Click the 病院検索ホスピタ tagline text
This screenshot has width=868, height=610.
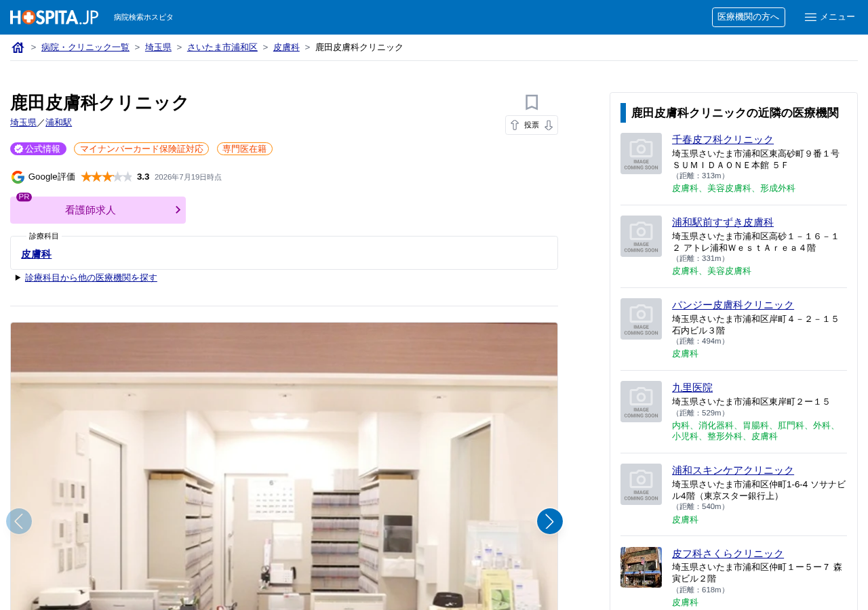click(x=144, y=18)
